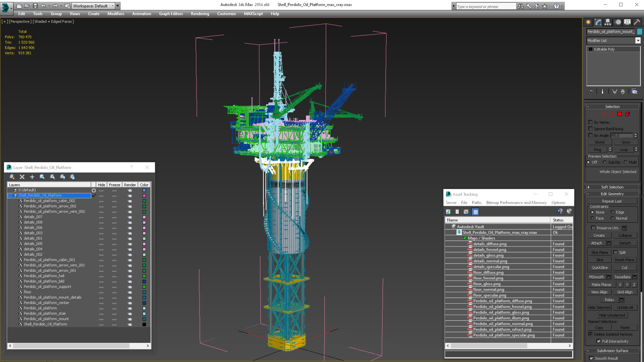Click the Create command panel tab icon

pos(588,22)
